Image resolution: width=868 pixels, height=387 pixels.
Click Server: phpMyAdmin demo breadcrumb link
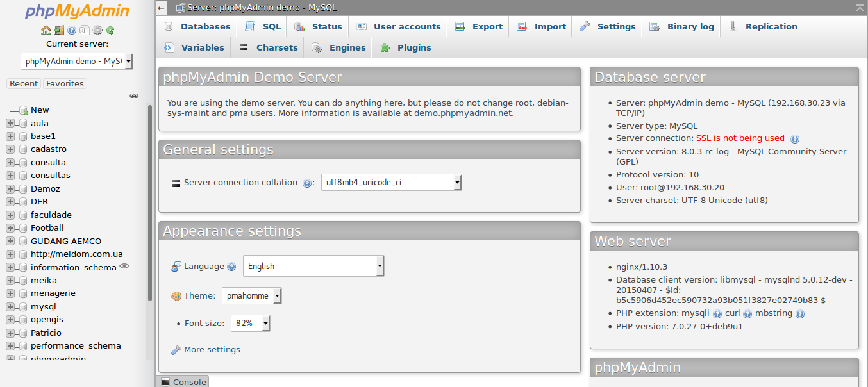[262, 8]
